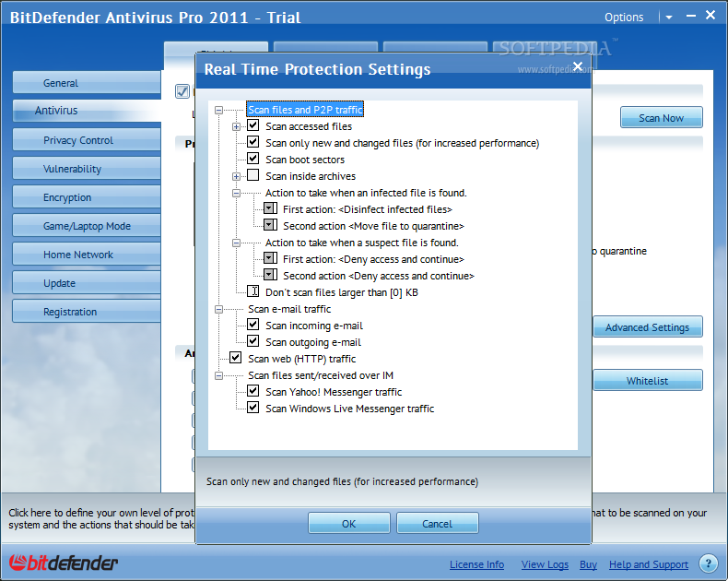Click the Scan Now button
The image size is (728, 581).
[661, 118]
